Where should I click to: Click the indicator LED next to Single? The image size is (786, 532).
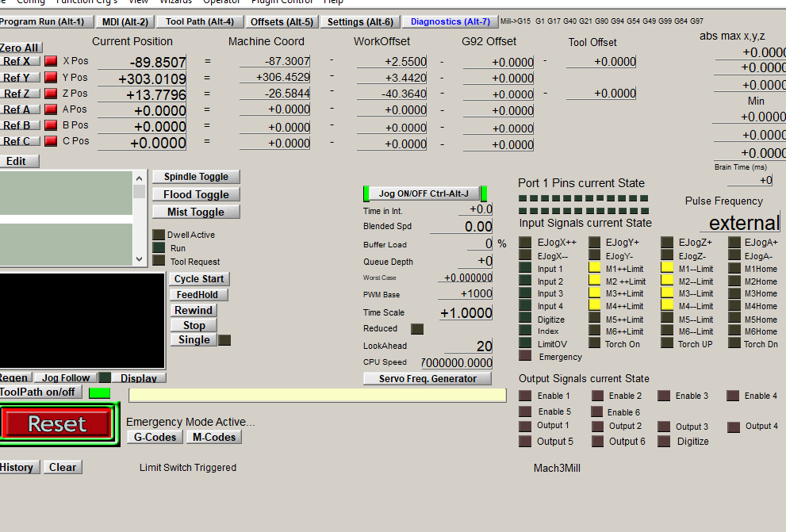(x=224, y=340)
